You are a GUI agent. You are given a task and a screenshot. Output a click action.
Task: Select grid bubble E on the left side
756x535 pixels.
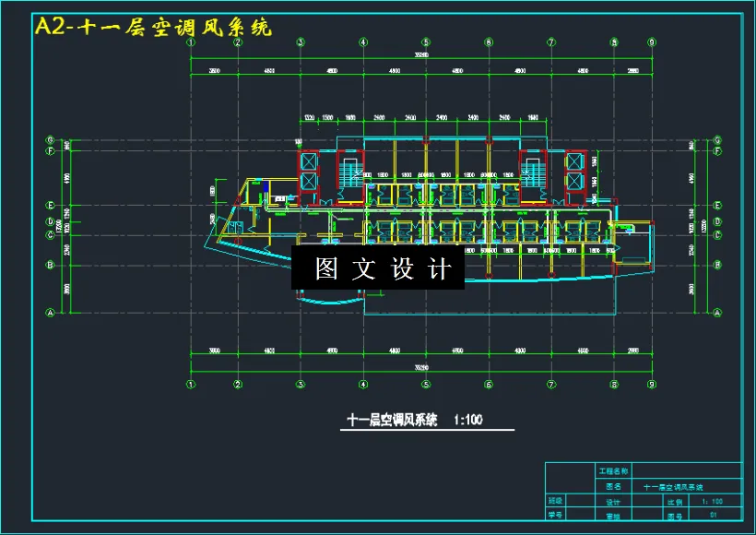coord(49,204)
